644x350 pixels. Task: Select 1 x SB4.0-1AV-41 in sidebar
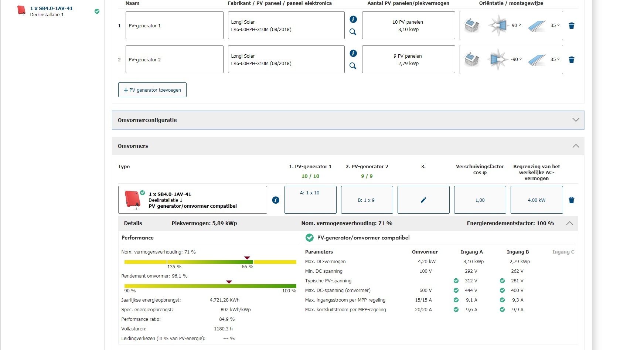point(51,8)
